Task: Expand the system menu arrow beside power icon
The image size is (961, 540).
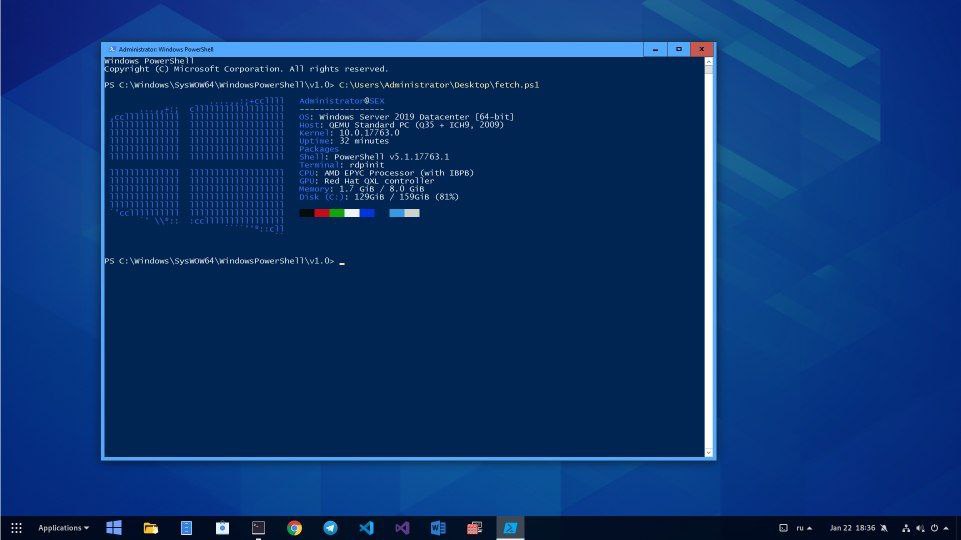Action: pos(946,528)
